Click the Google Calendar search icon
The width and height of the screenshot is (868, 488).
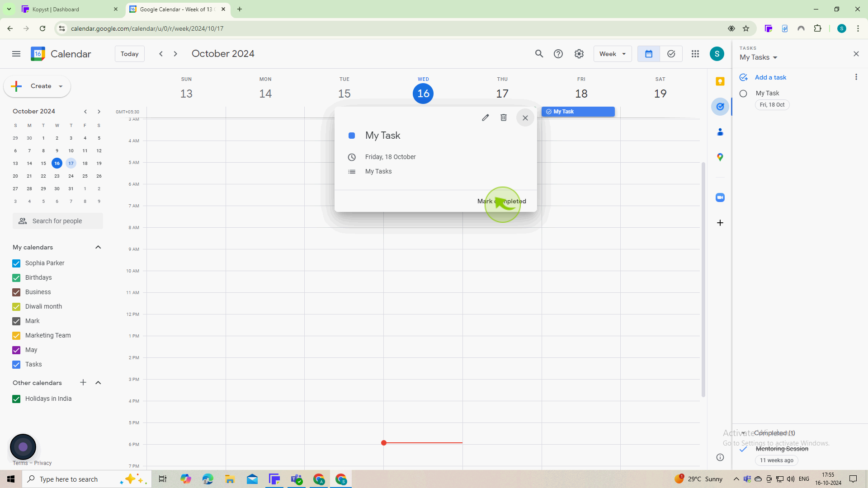[x=539, y=54]
